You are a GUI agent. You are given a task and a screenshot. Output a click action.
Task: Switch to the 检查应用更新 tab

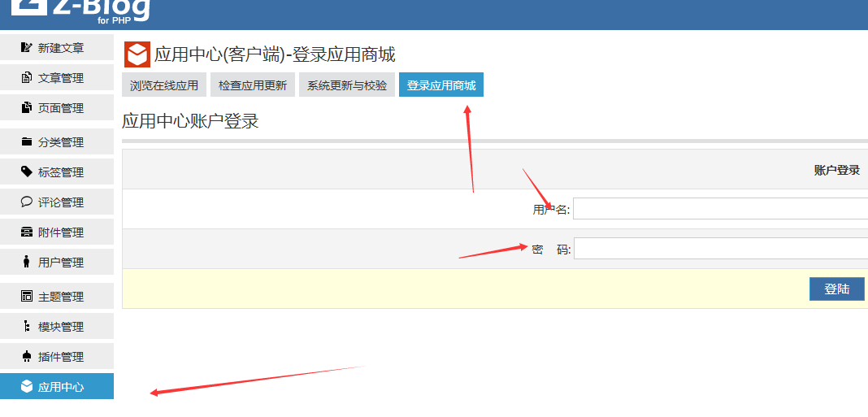[253, 85]
